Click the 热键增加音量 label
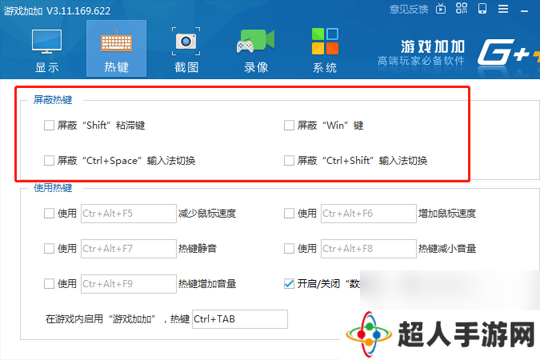The image size is (540, 360). (x=207, y=284)
